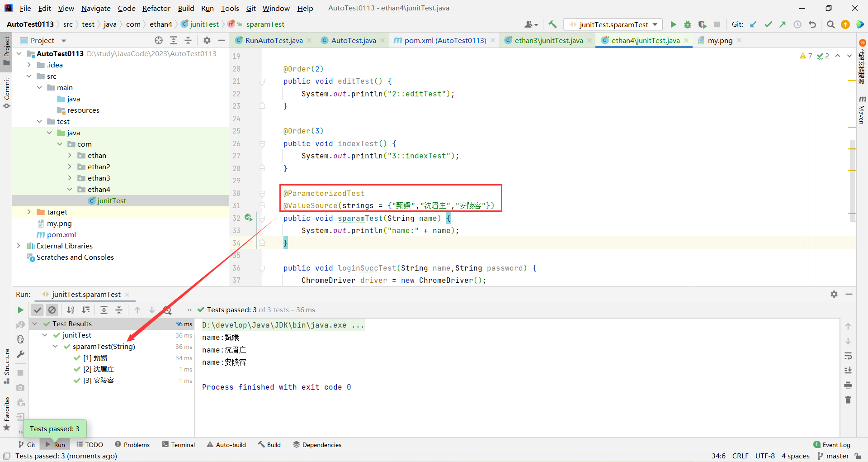
Task: Click the Build project hammer icon
Action: click(x=552, y=24)
